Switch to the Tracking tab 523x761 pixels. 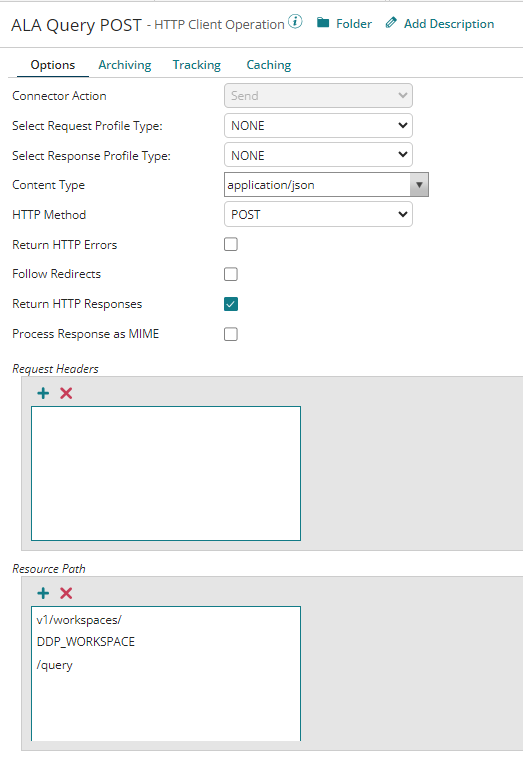click(x=196, y=65)
